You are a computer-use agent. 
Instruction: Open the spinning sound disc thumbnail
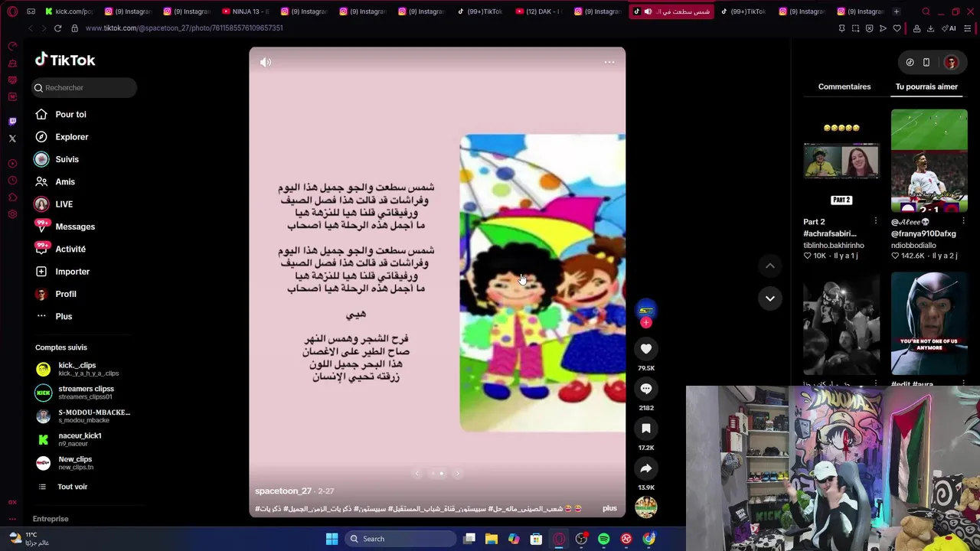[x=646, y=507]
